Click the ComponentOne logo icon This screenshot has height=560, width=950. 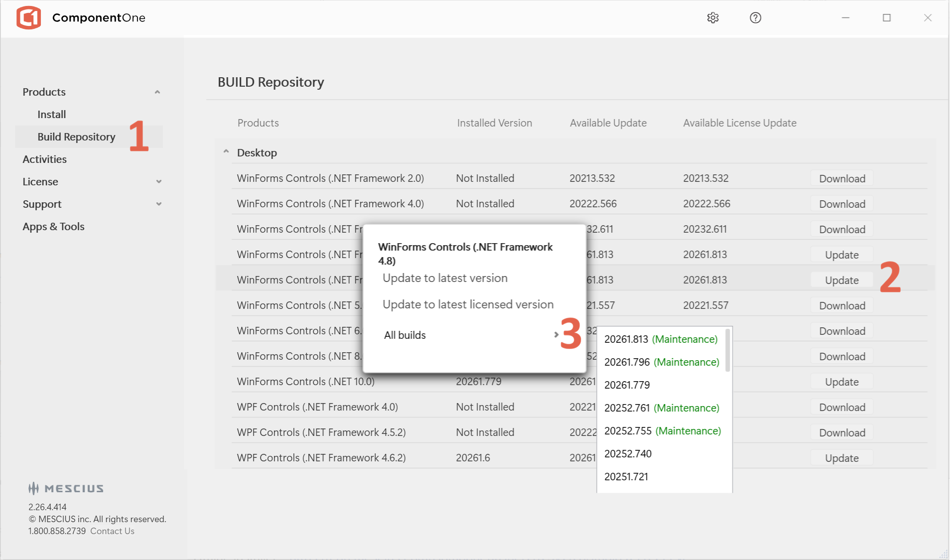29,18
